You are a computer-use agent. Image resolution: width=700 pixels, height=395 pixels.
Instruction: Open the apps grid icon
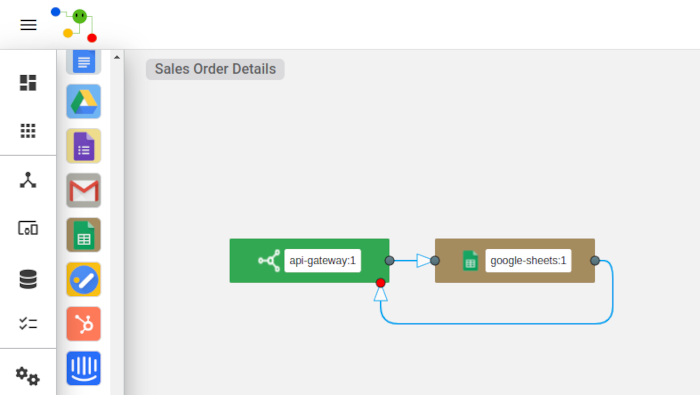click(28, 130)
